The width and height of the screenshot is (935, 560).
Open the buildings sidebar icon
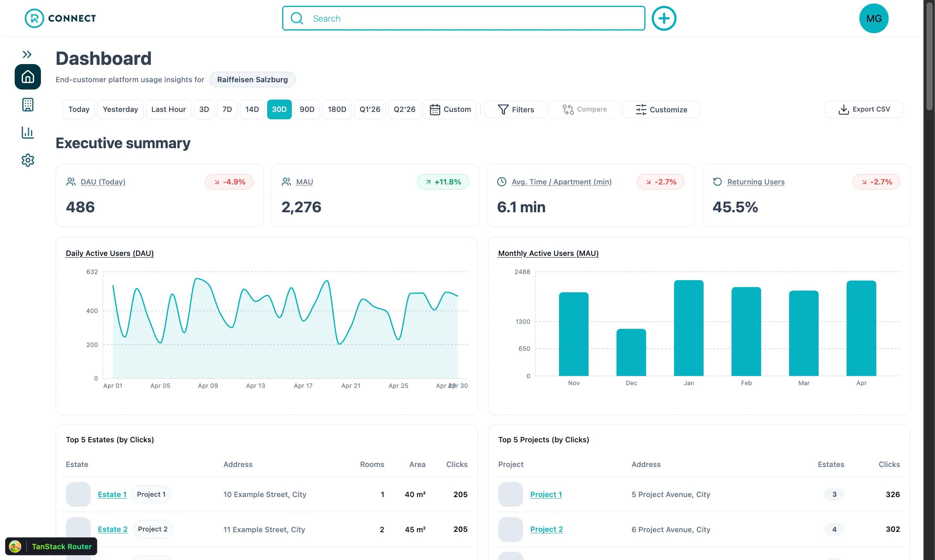tap(28, 105)
